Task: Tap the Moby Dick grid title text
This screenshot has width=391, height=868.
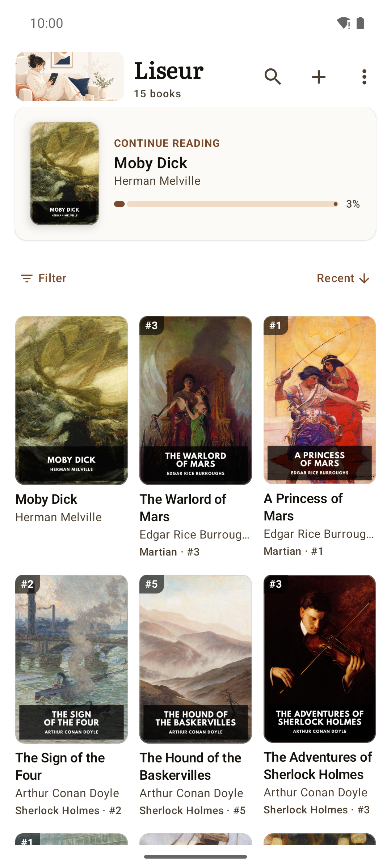Action: 46,499
